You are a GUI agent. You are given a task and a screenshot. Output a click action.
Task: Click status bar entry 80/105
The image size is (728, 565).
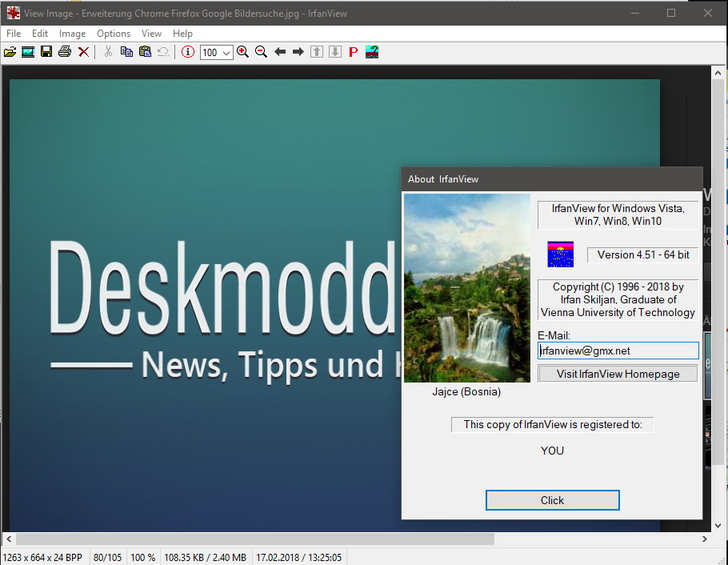pos(108,557)
